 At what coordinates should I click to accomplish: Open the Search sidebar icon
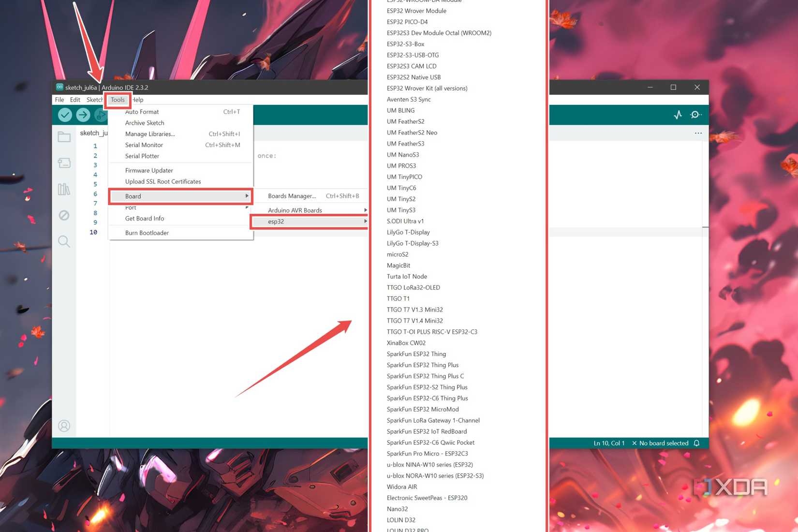point(64,241)
